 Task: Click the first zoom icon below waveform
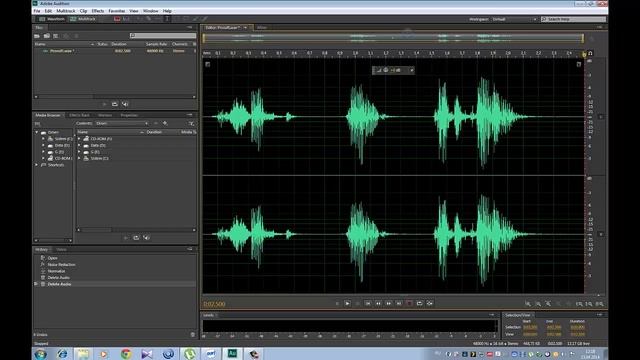528,304
